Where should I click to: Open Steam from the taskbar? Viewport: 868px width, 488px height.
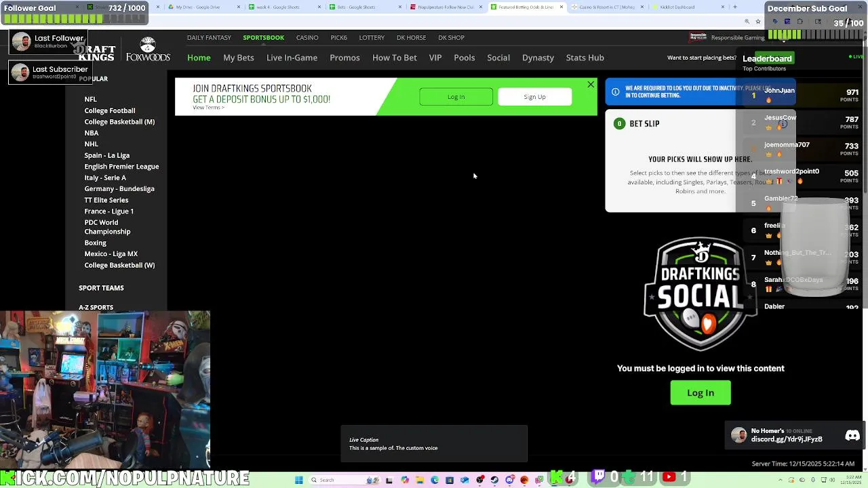click(494, 480)
